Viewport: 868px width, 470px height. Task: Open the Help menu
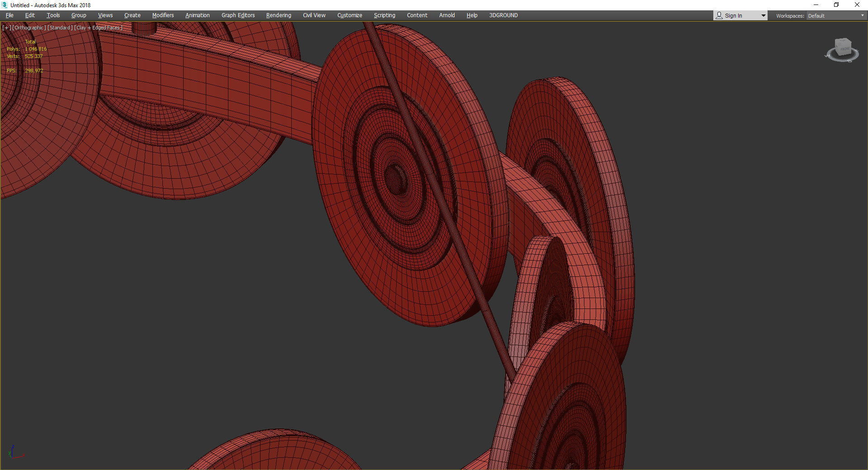tap(472, 15)
